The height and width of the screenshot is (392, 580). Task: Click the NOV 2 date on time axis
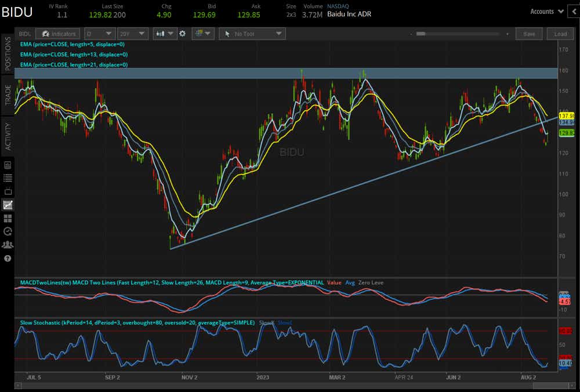coord(189,377)
